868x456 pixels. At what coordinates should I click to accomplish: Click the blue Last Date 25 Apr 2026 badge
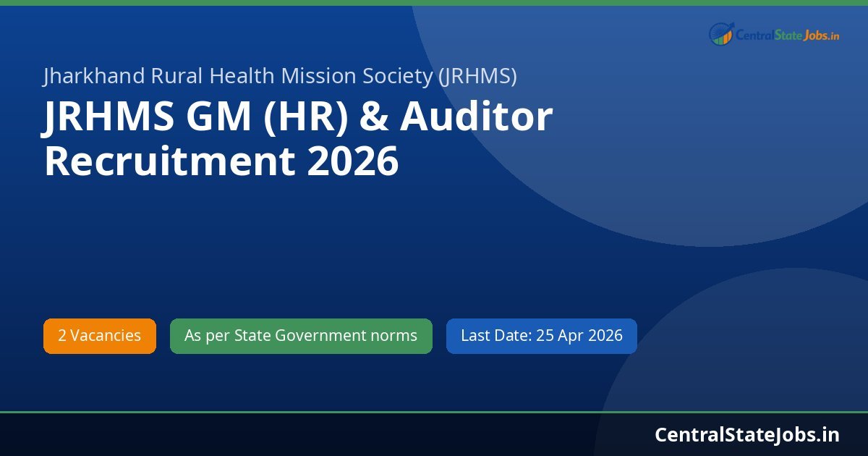click(x=541, y=335)
